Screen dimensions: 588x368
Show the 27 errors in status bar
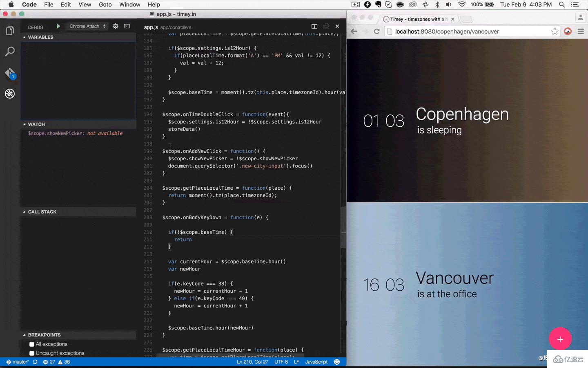pos(49,362)
